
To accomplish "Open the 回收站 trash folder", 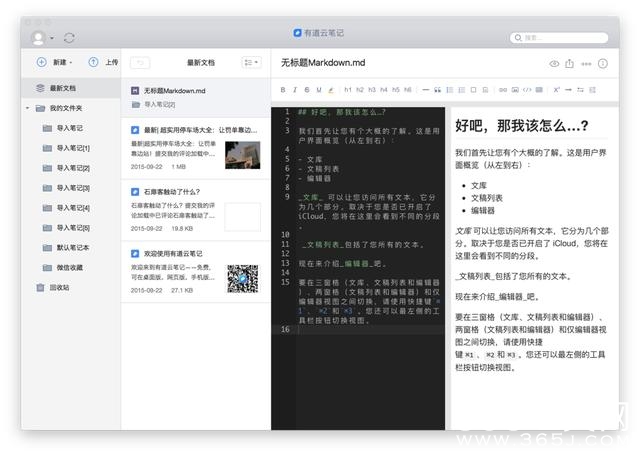I will click(x=60, y=287).
